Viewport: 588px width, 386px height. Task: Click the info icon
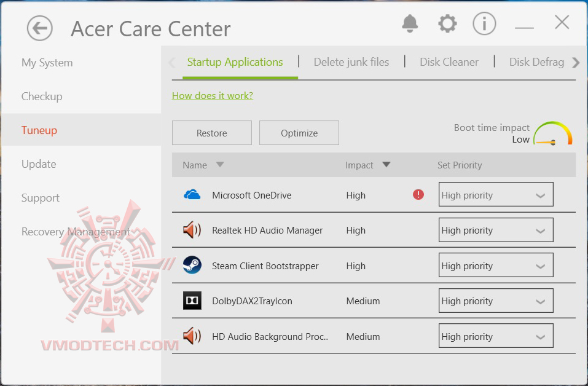tap(484, 24)
